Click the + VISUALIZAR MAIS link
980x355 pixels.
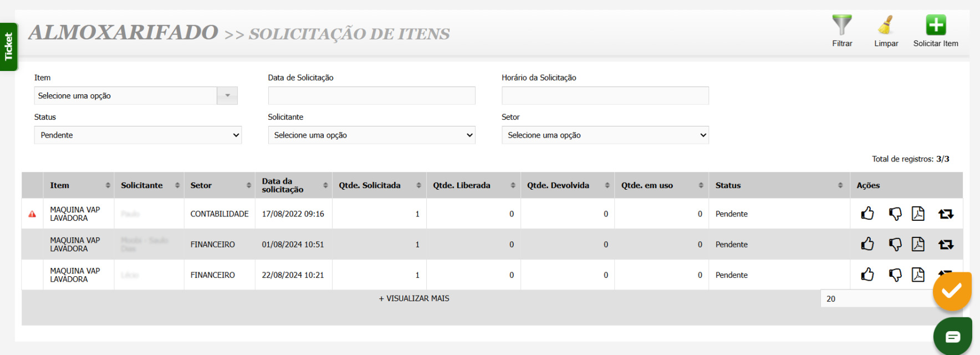pos(414,298)
